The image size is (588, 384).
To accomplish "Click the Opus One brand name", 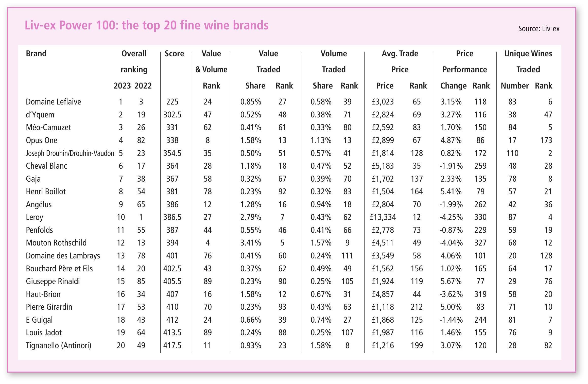I will [42, 140].
